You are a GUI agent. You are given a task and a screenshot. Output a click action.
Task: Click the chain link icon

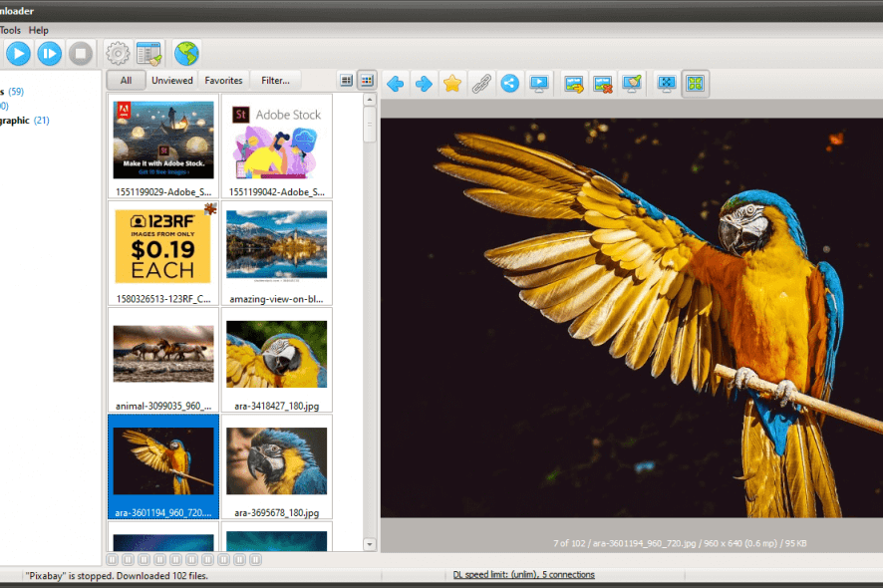click(481, 84)
